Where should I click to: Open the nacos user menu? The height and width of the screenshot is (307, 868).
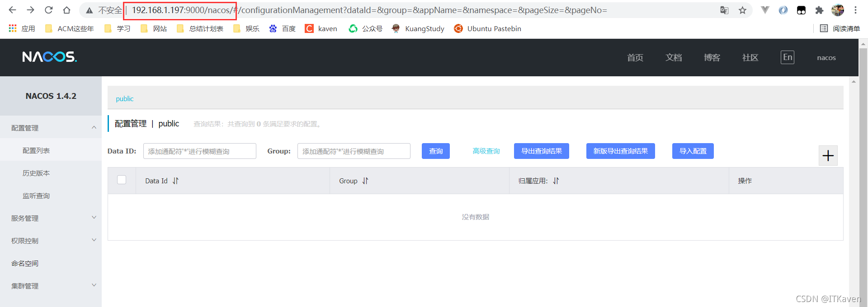826,58
